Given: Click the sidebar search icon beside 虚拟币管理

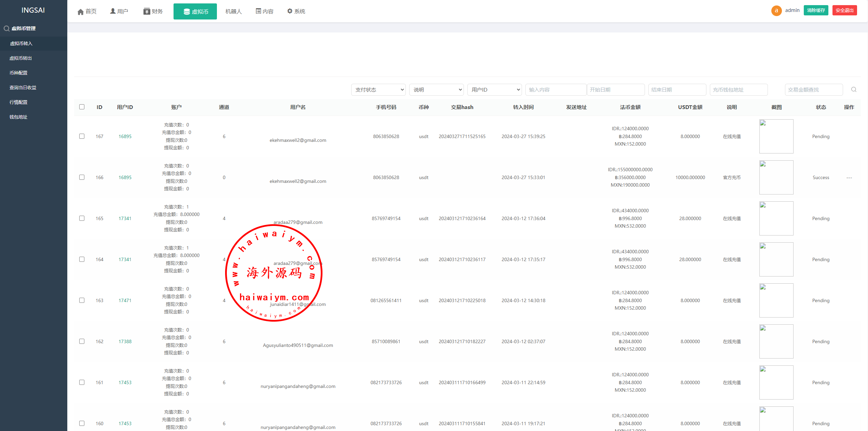Looking at the screenshot, I should point(6,28).
